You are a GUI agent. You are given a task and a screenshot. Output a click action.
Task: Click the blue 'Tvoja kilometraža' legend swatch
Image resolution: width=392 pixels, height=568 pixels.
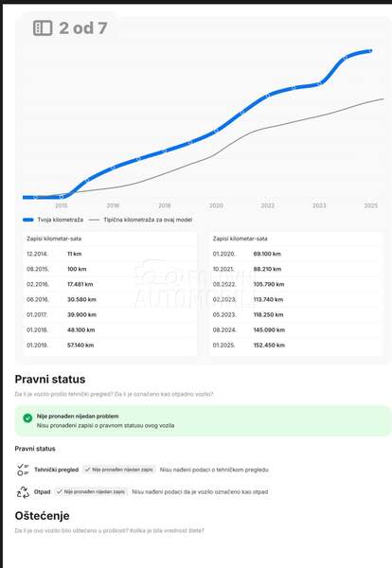pos(28,220)
